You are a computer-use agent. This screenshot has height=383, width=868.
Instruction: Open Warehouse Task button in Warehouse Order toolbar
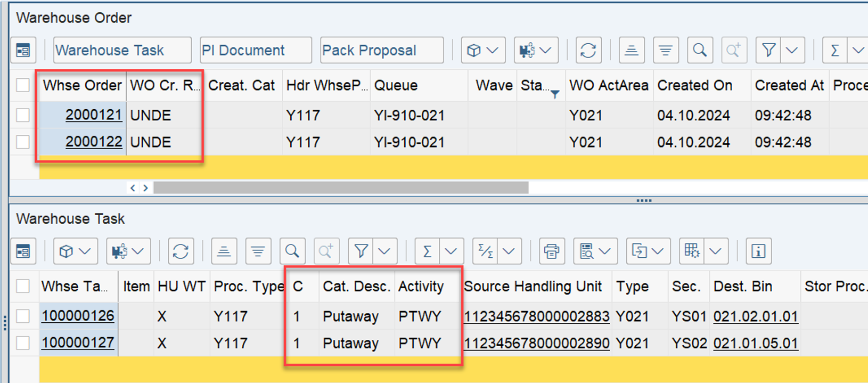point(122,51)
